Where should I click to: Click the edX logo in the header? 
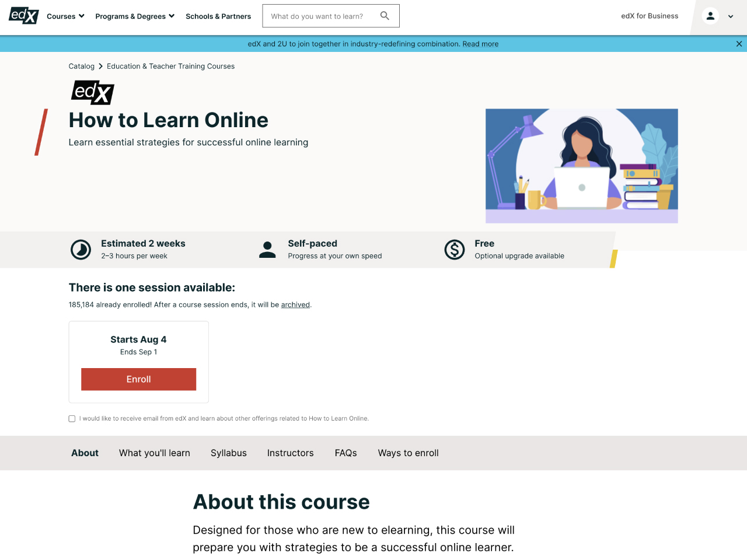[24, 16]
